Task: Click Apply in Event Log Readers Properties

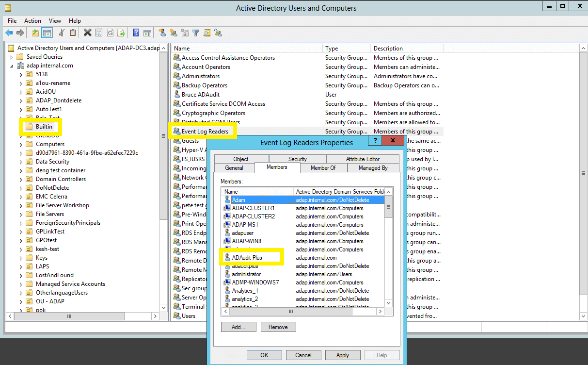Action: click(343, 355)
